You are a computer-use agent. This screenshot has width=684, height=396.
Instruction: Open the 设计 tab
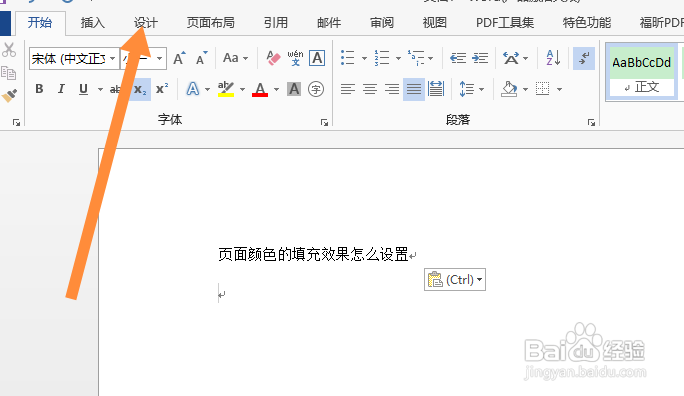146,23
